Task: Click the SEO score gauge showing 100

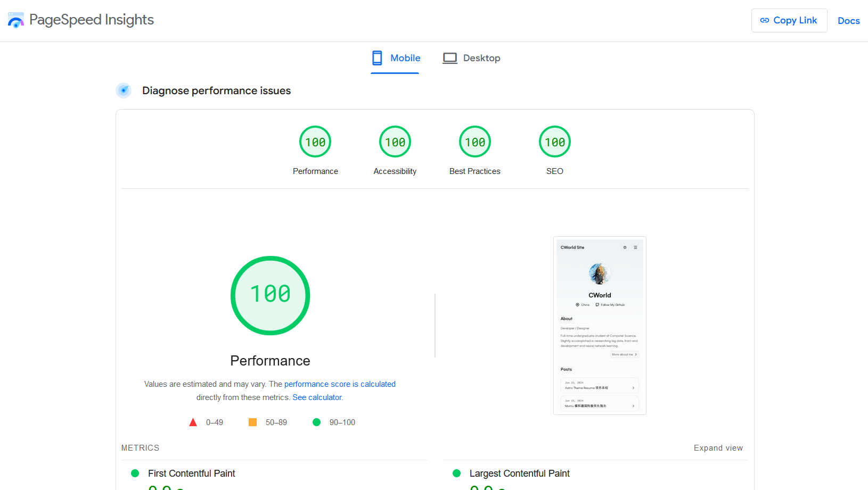Action: pyautogui.click(x=554, y=142)
